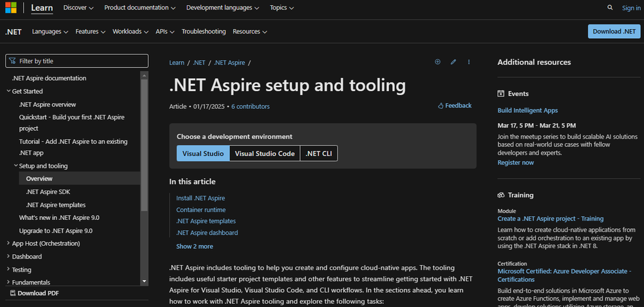The height and width of the screenshot is (307, 644).
Task: Focus the Filter by title field
Action: pos(77,61)
